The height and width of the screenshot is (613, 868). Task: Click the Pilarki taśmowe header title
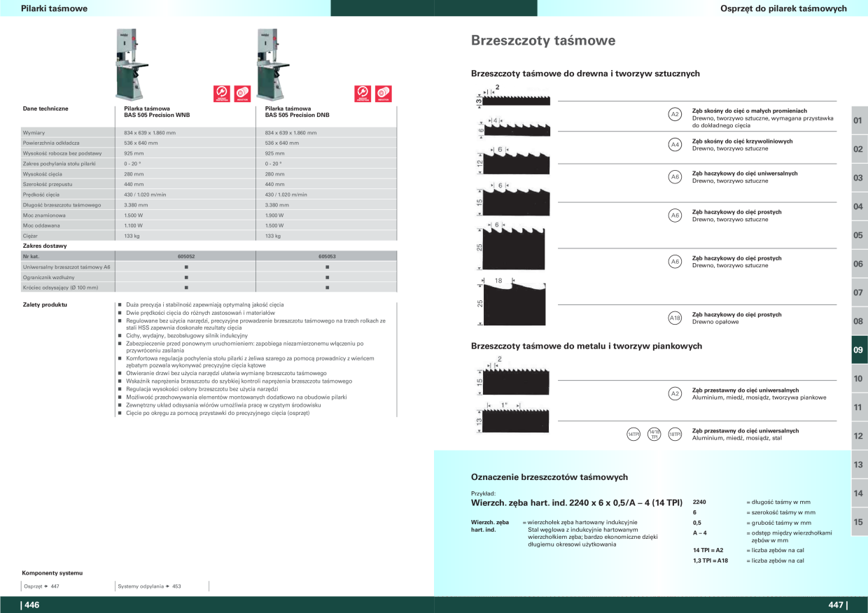click(x=54, y=8)
